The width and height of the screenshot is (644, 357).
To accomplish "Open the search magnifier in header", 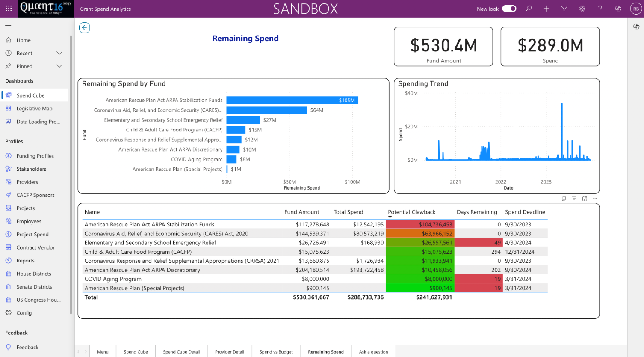I will (529, 9).
